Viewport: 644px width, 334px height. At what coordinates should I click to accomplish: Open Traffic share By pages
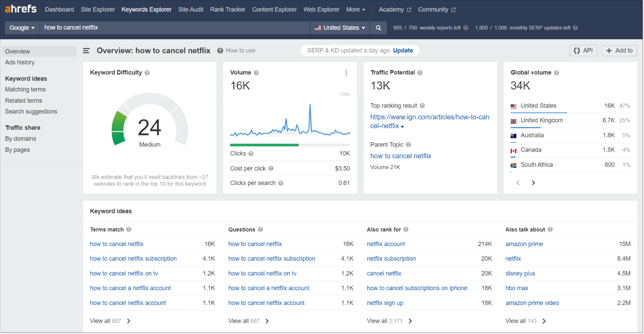[x=17, y=150]
